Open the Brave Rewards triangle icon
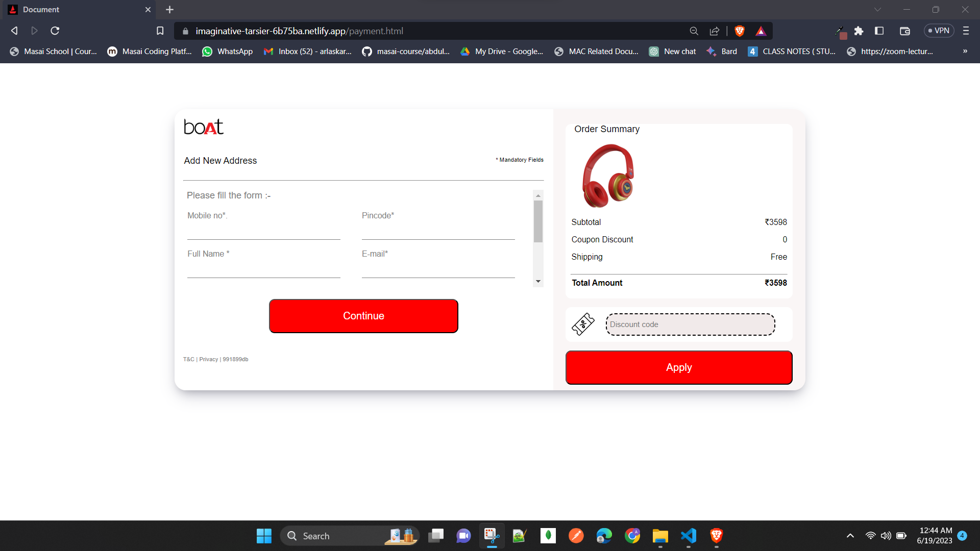The image size is (980, 551). [x=761, y=31]
